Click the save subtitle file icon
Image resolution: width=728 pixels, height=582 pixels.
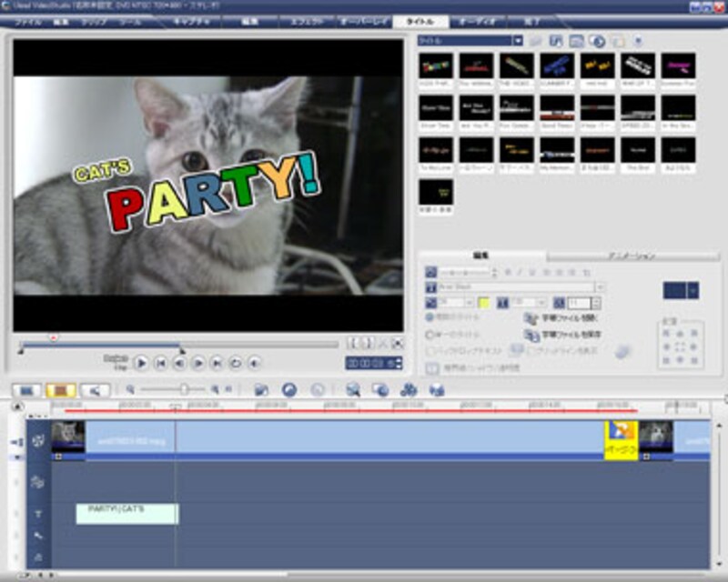(531, 335)
